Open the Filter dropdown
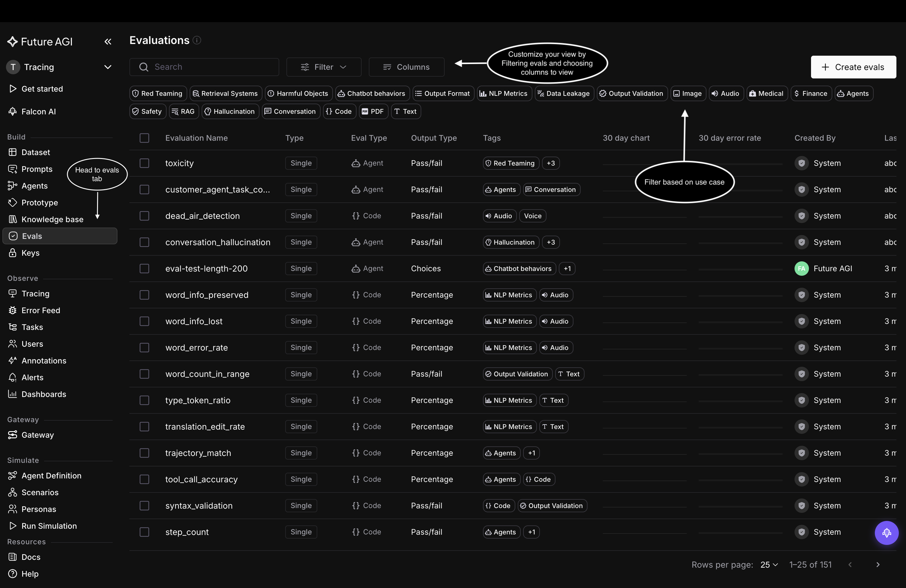 click(324, 67)
